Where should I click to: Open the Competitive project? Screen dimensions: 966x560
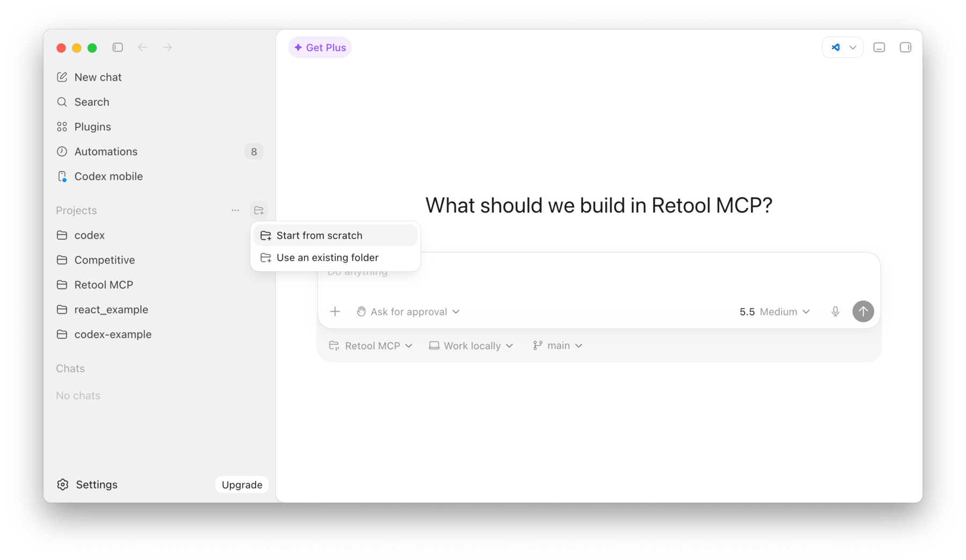(x=159, y=260)
